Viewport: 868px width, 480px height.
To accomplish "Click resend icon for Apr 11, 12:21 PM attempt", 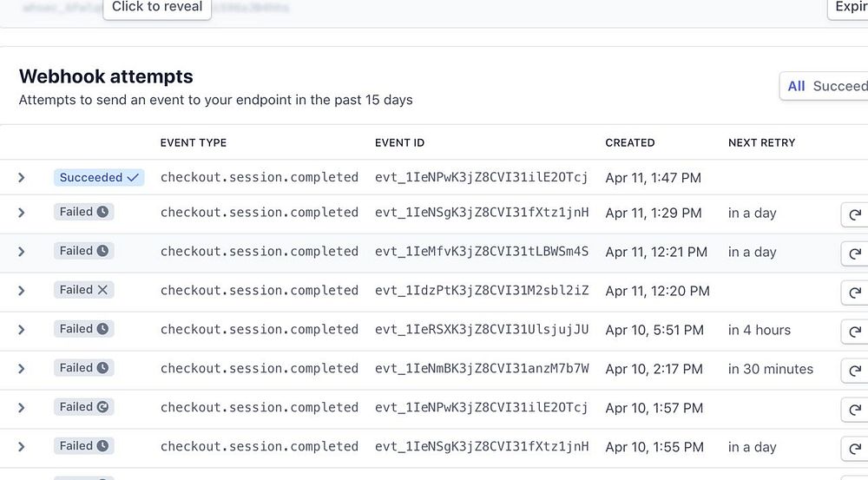I will 855,253.
